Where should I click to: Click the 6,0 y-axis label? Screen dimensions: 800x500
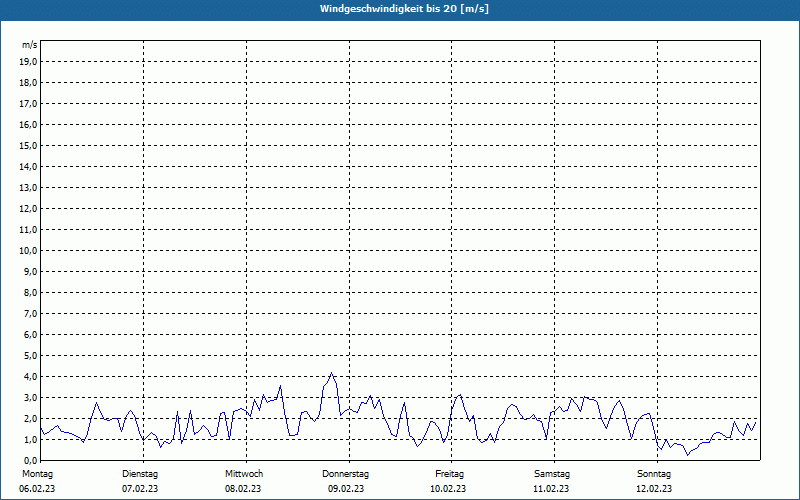[31, 335]
